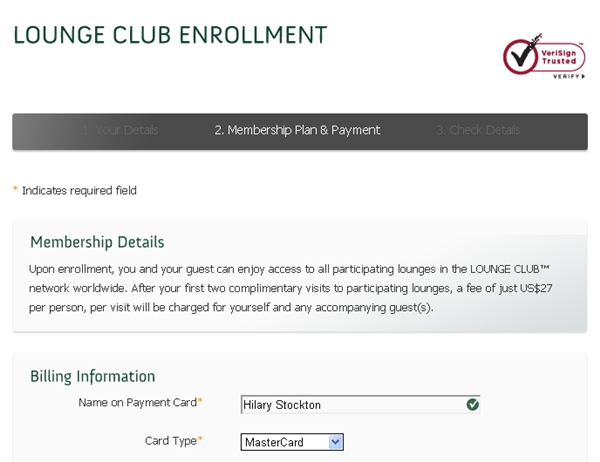Click the VeriSign Trusted seal
600x462 pixels.
tap(544, 56)
